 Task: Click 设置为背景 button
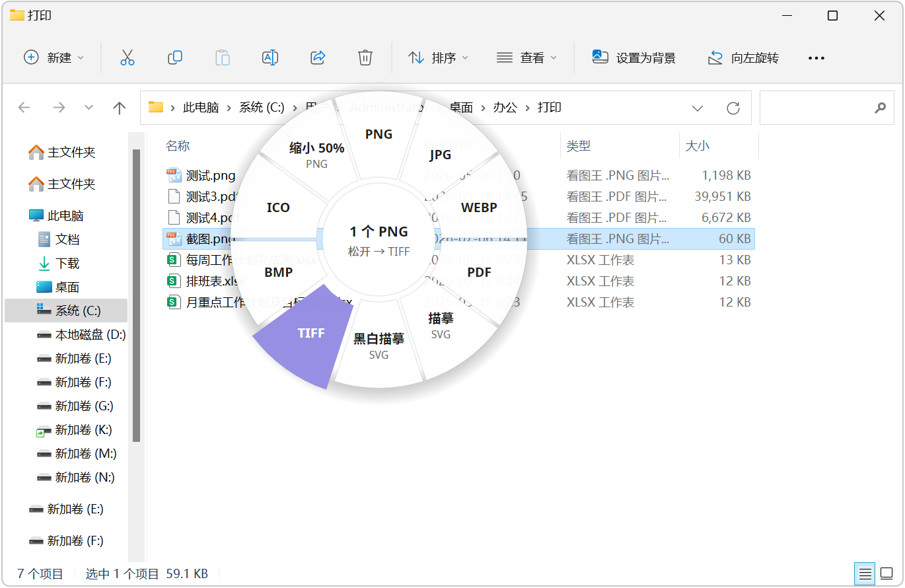coord(634,57)
